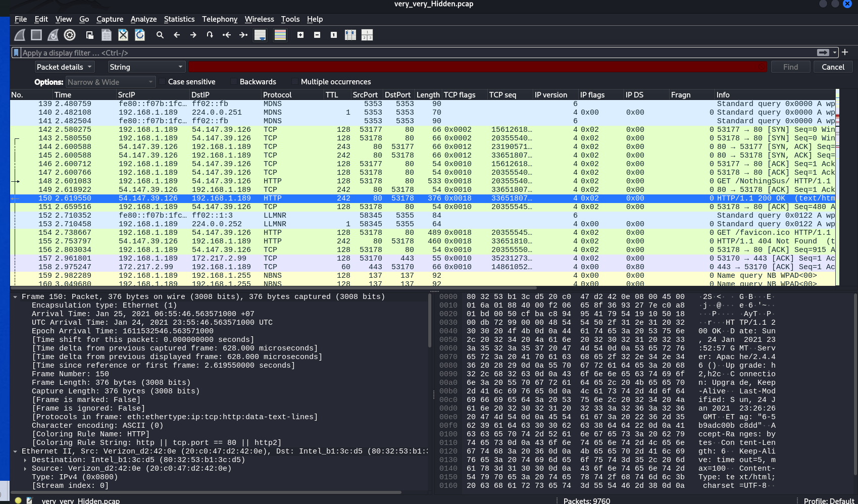This screenshot has width=858, height=504.
Task: Reload the capture file
Action: click(x=140, y=35)
